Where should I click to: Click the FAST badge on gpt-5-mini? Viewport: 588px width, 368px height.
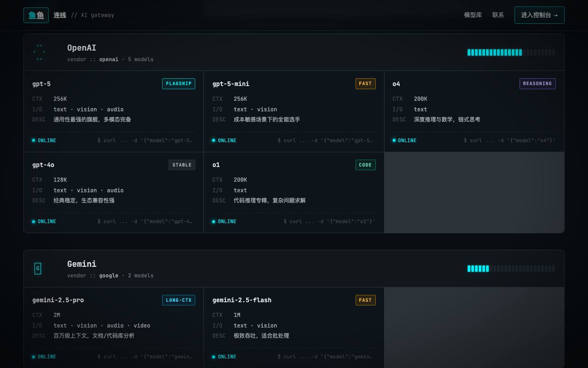[365, 84]
